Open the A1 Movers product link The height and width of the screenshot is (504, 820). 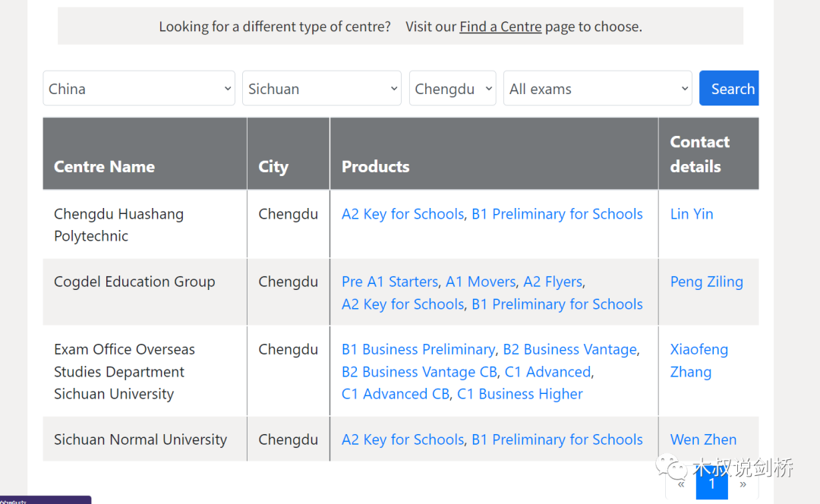[x=480, y=282]
